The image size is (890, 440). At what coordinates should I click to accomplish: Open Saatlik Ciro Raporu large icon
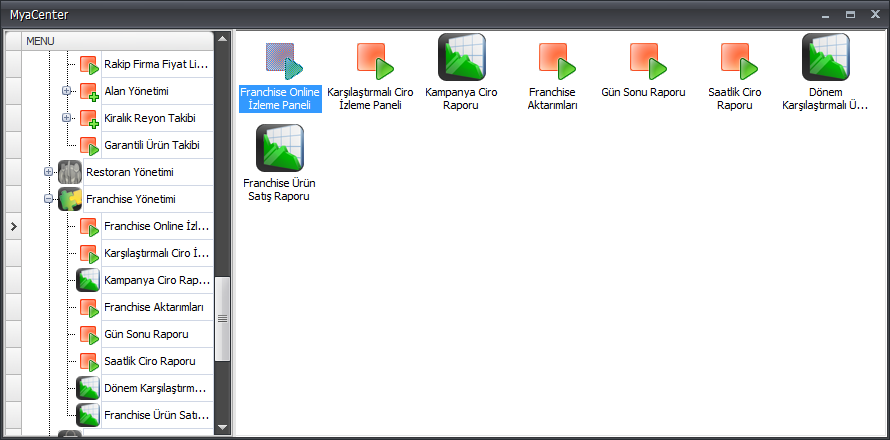click(x=739, y=60)
